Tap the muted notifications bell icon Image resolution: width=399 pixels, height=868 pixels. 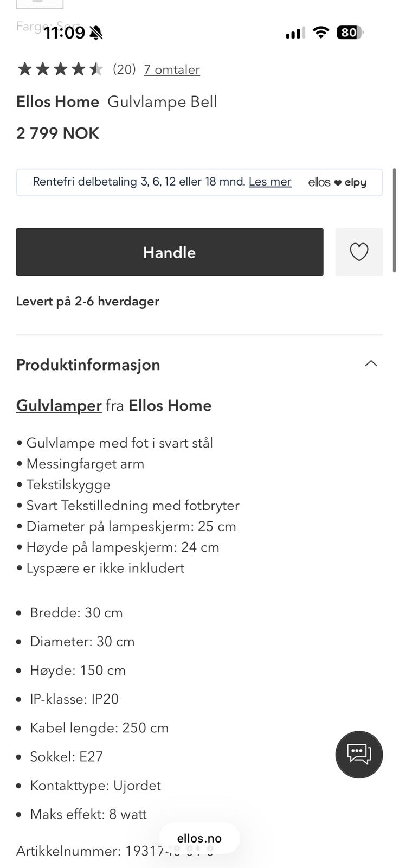(95, 33)
